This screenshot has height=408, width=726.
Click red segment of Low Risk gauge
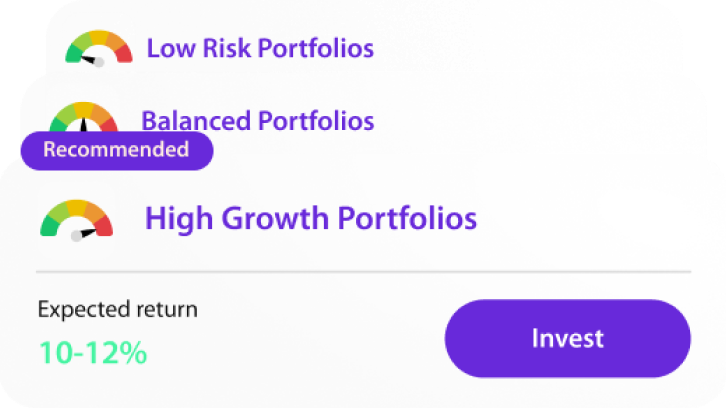click(124, 54)
